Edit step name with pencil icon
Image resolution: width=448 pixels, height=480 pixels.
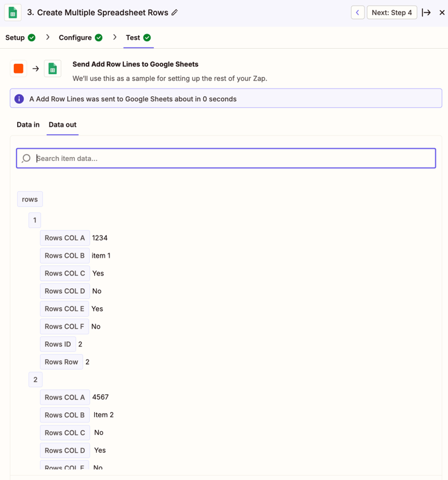click(174, 13)
